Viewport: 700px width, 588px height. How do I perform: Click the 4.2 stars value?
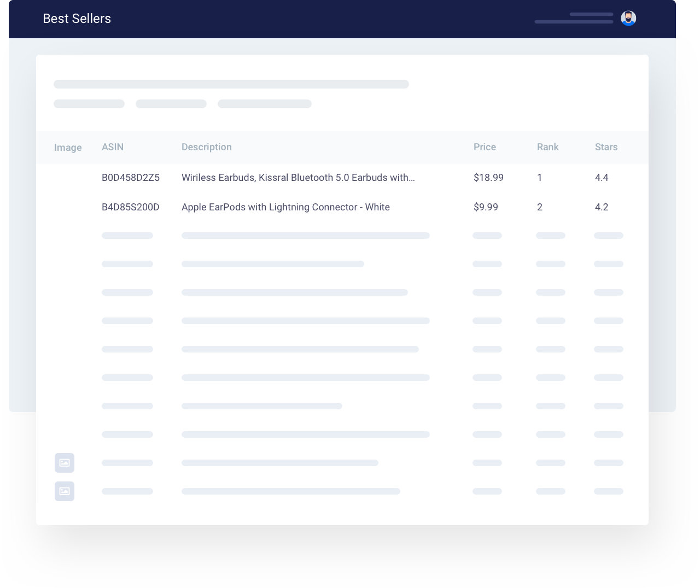[602, 207]
